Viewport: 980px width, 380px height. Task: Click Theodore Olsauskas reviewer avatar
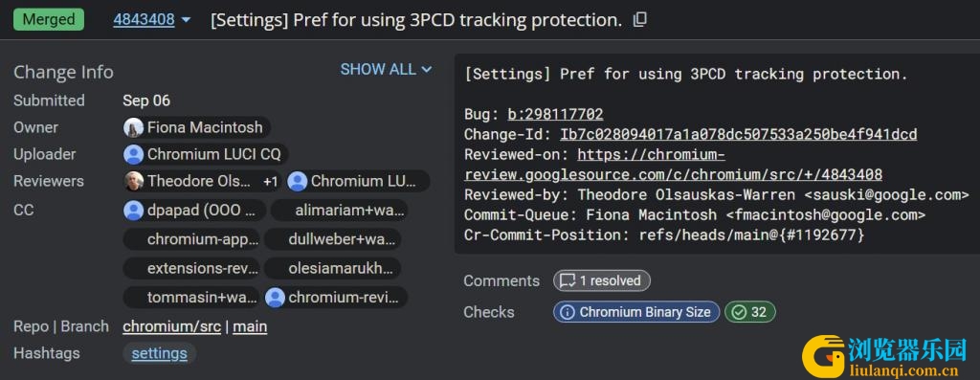coord(134,181)
